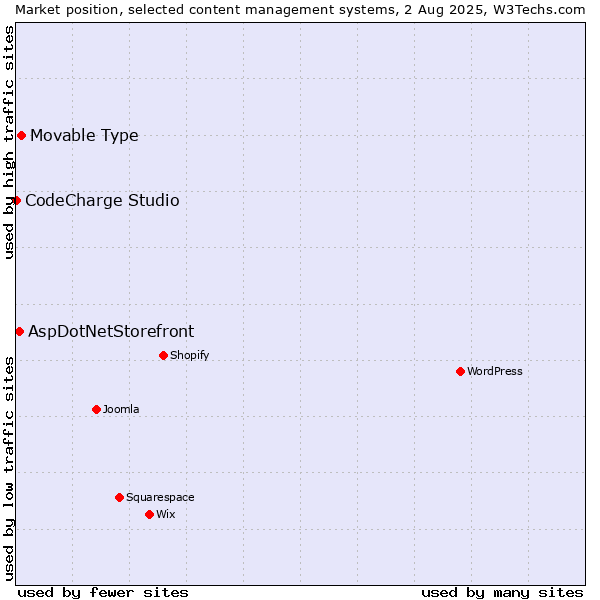The height and width of the screenshot is (600, 600).
Task: Click the chart title 'Market position, selected content management systems'
Action: pyautogui.click(x=206, y=10)
